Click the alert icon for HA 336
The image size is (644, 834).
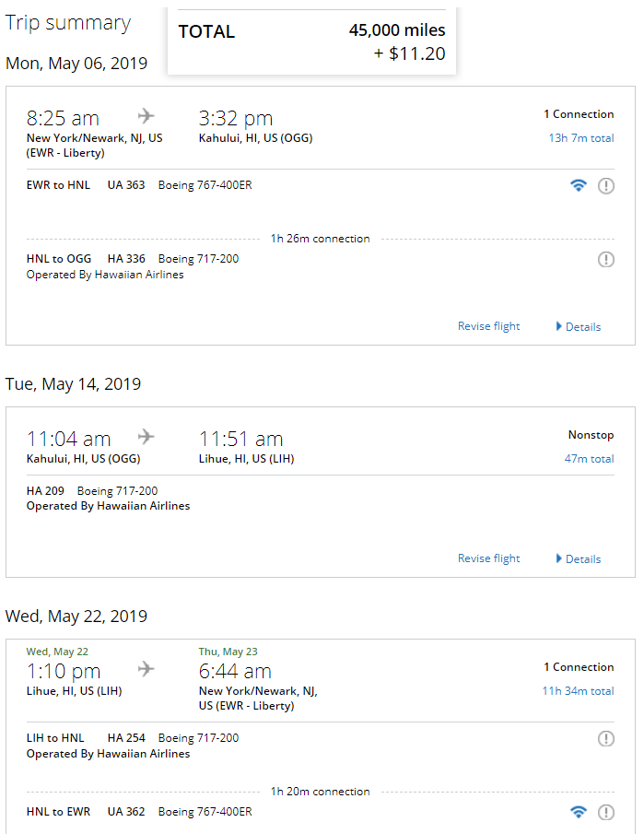pyautogui.click(x=605, y=260)
